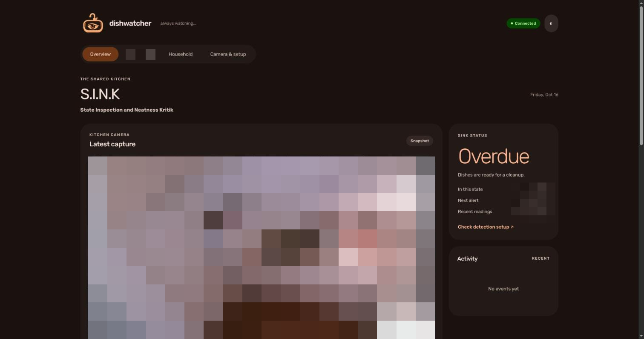The image size is (644, 339).
Task: Switch to Camera & setup tab
Action: point(228,54)
